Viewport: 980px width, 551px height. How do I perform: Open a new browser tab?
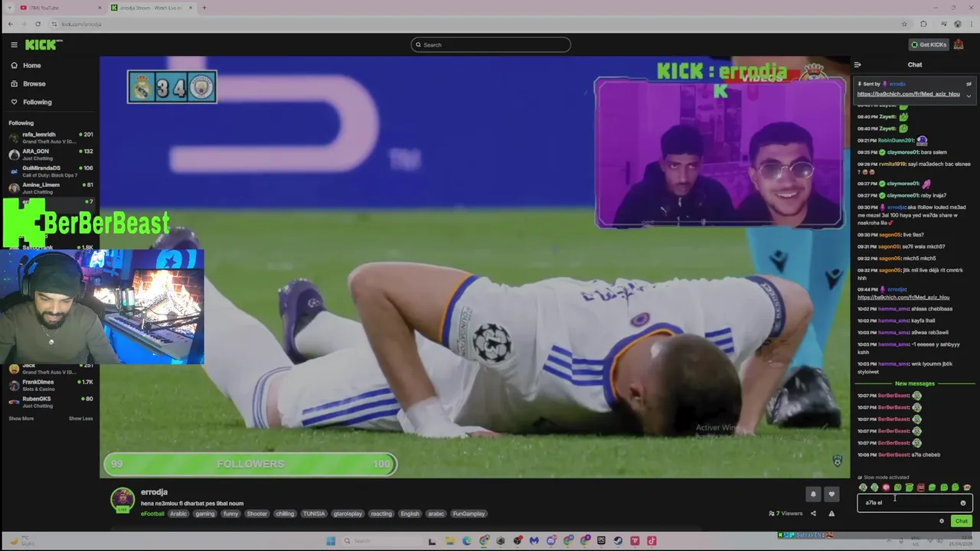[x=204, y=8]
